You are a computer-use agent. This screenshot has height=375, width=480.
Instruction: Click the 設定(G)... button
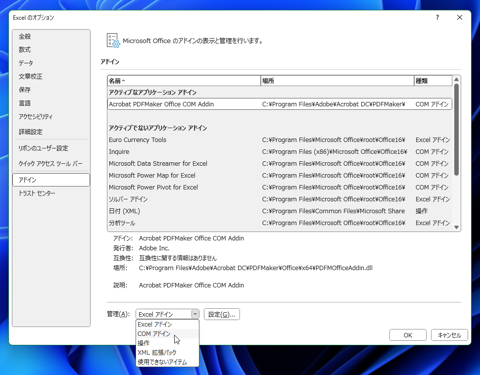point(222,314)
